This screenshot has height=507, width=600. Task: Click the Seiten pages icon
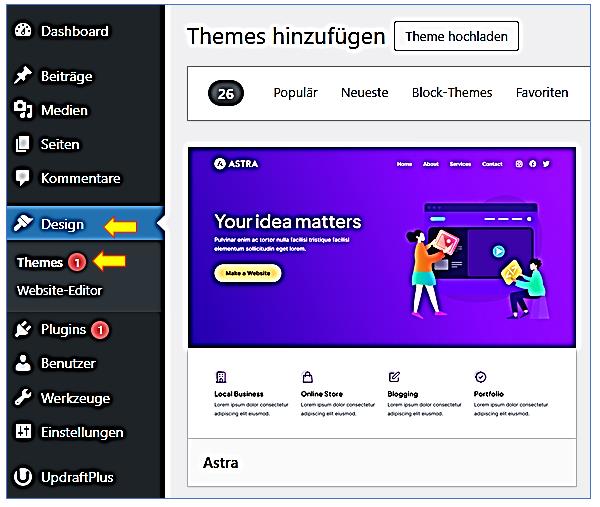23,144
